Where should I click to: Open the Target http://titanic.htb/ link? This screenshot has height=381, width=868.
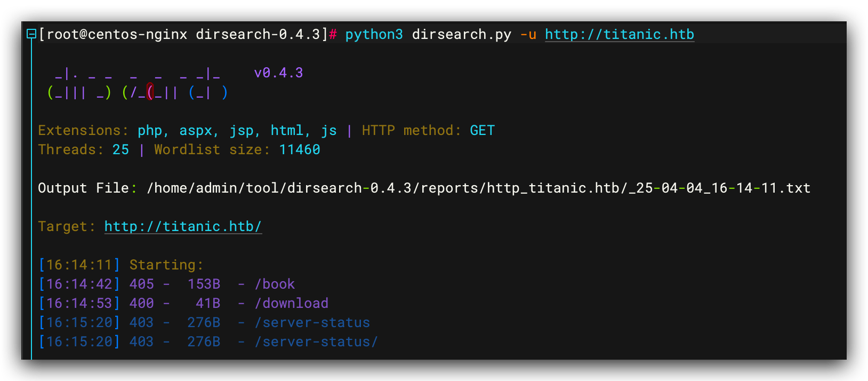[183, 227]
